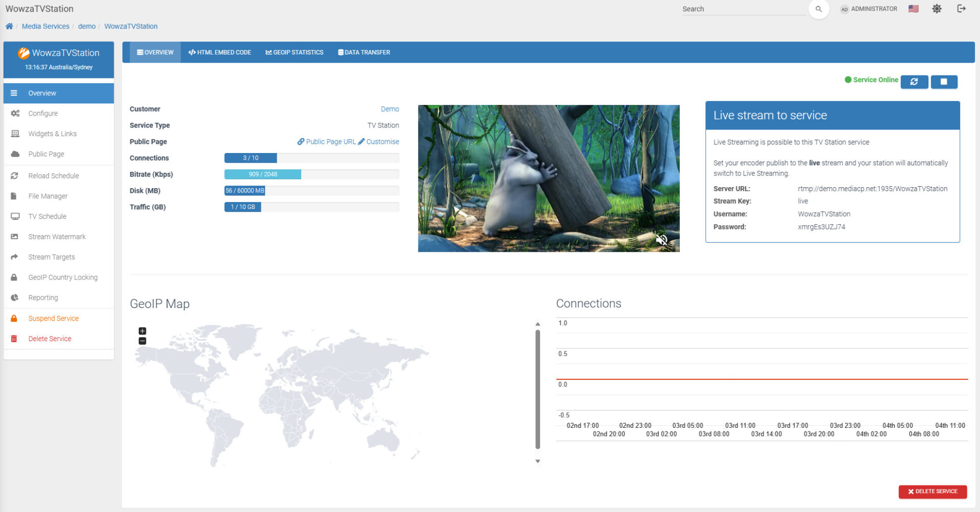Open the settings gear icon

coord(937,9)
